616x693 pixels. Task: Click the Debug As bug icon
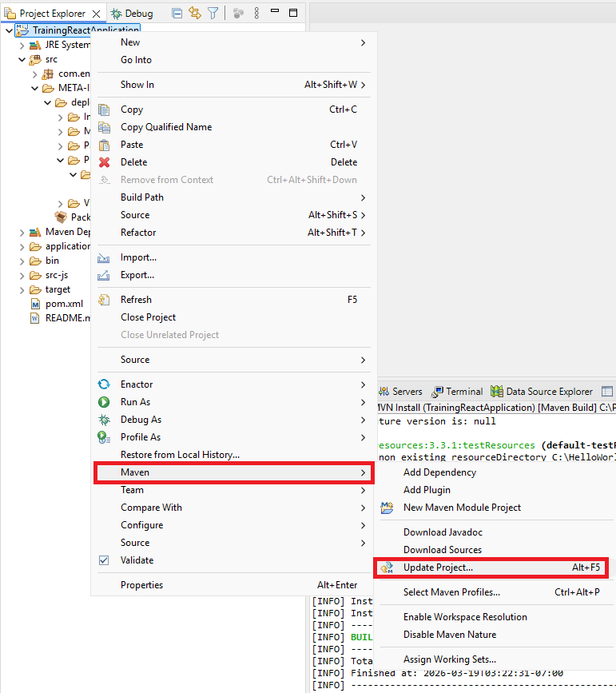point(104,420)
